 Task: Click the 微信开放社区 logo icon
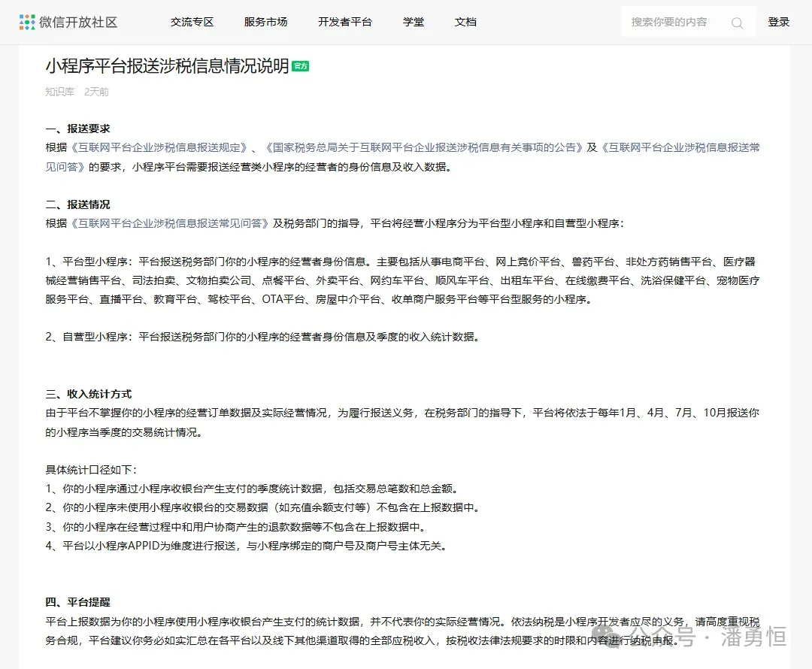pos(27,23)
